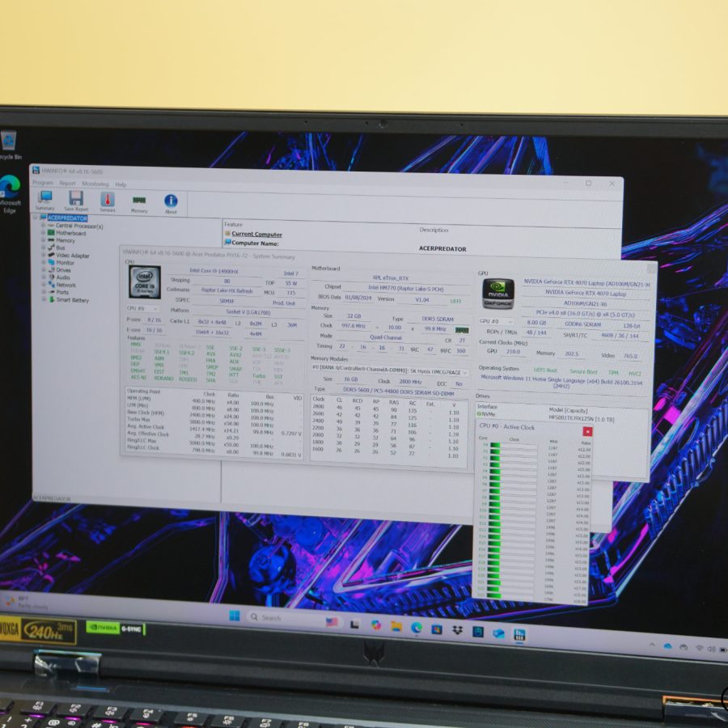Open Microsoft Store from the taskbar

(x=437, y=629)
